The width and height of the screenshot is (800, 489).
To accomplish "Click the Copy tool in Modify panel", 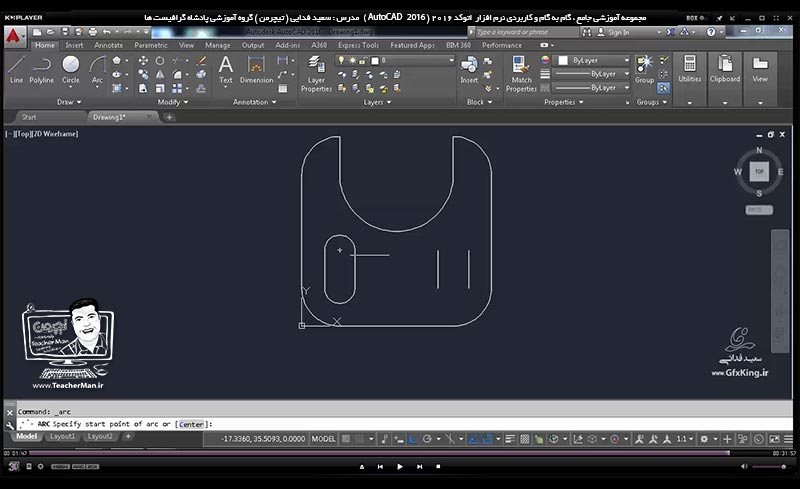I will [x=143, y=75].
